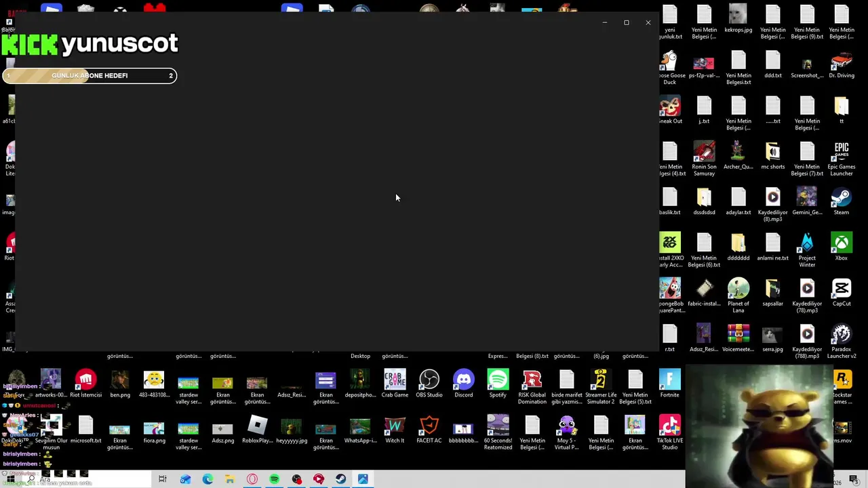
Task: Select the j,.txt file
Action: click(704, 110)
